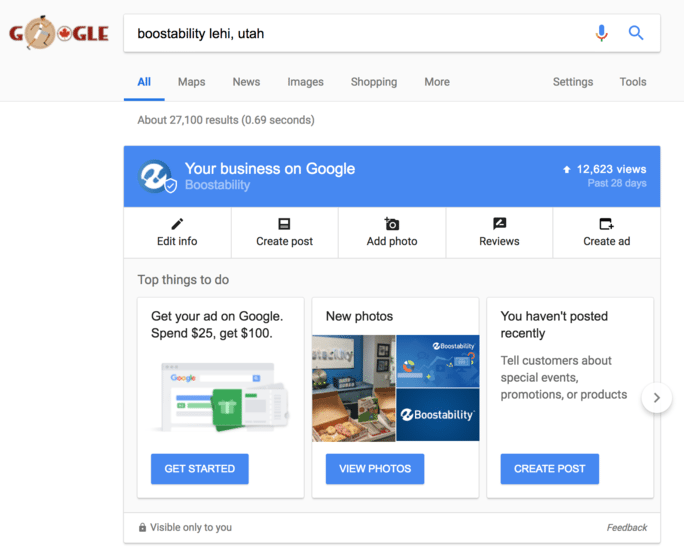Image resolution: width=684 pixels, height=558 pixels.
Task: Click the GET STARTED button
Action: (200, 469)
